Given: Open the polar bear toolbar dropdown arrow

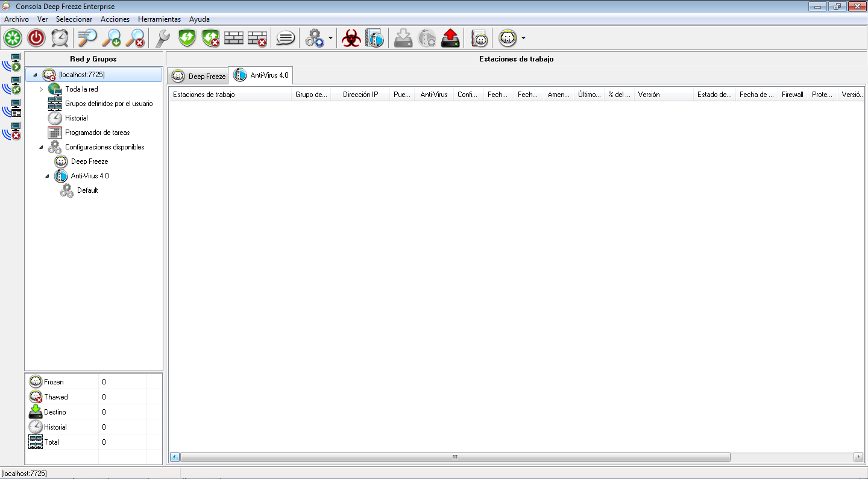Looking at the screenshot, I should coord(523,38).
